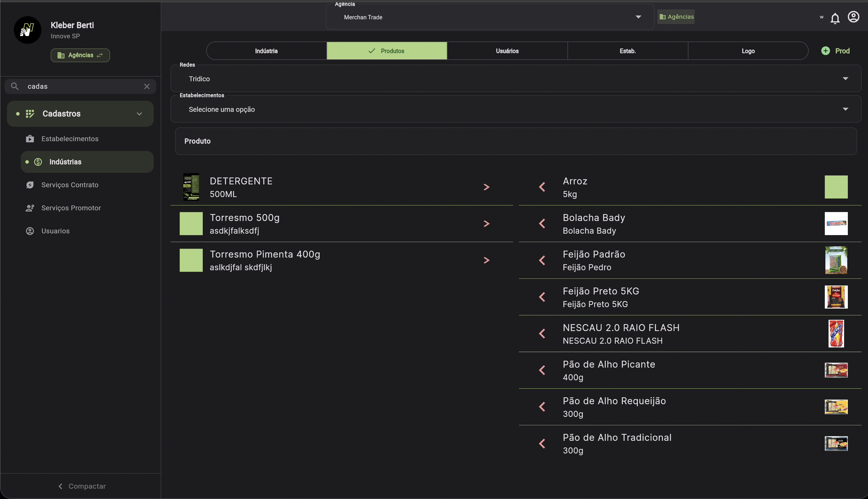Click the green swatch beside Torresmo 500g

coord(191,224)
